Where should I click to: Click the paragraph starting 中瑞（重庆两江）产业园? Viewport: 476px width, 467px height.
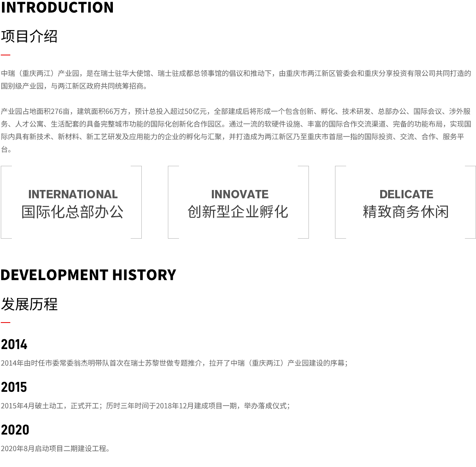click(x=236, y=80)
